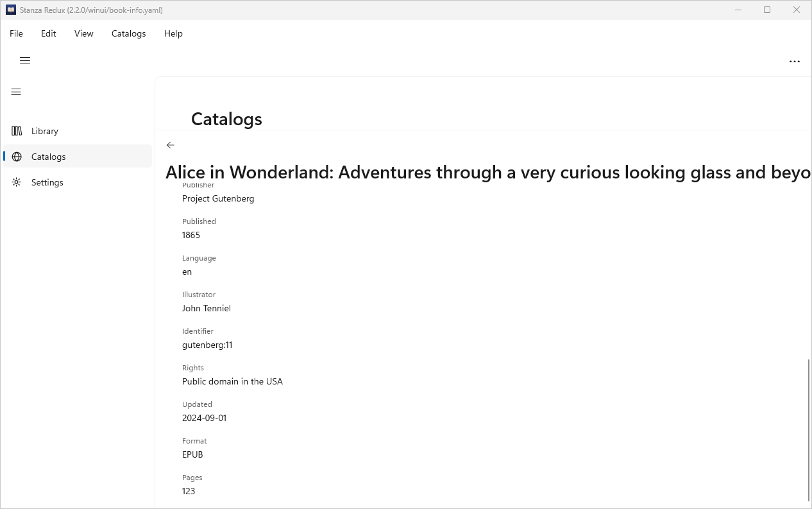Screen dimensions: 812x509
Task: Click the identifier gutenberg:11
Action: pyautogui.click(x=207, y=345)
